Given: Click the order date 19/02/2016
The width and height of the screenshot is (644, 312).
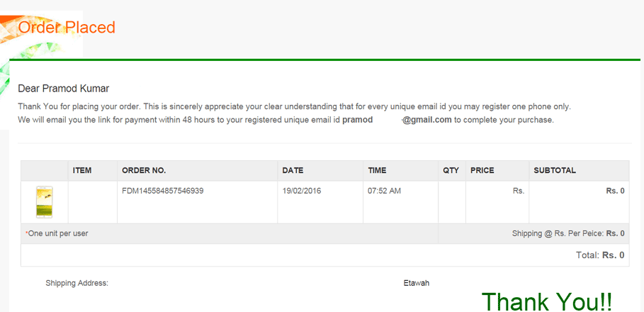Looking at the screenshot, I should pyautogui.click(x=302, y=191).
